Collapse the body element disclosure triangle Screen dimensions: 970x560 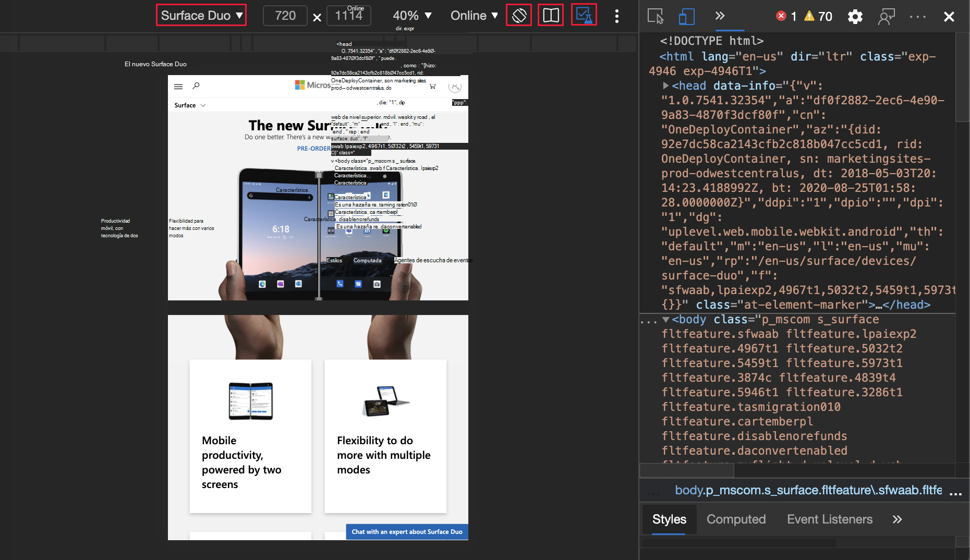click(666, 319)
